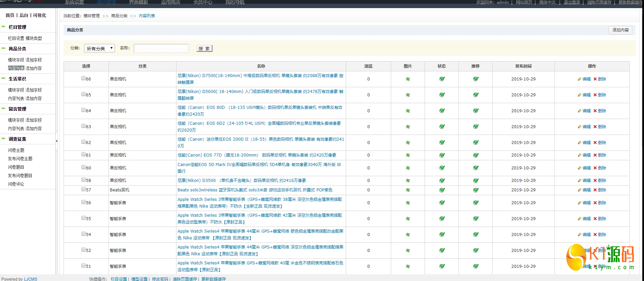Click the 名称 search text field
This screenshot has height=281, width=644.
161,48
